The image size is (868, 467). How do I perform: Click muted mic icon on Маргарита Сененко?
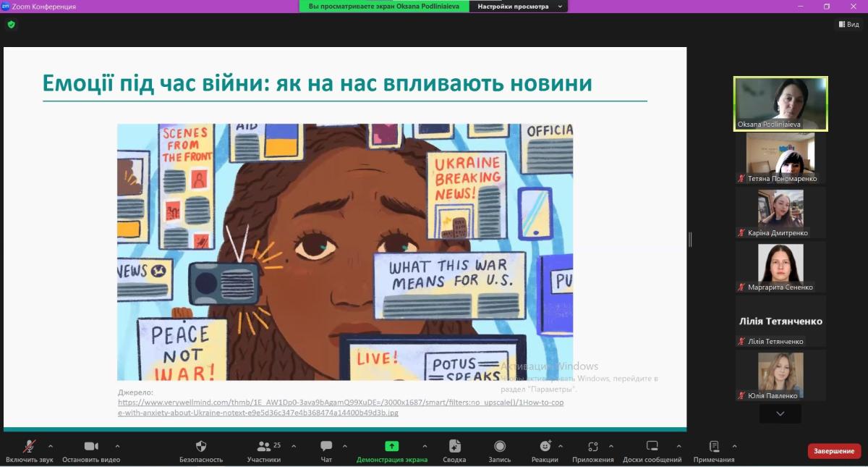click(x=741, y=287)
